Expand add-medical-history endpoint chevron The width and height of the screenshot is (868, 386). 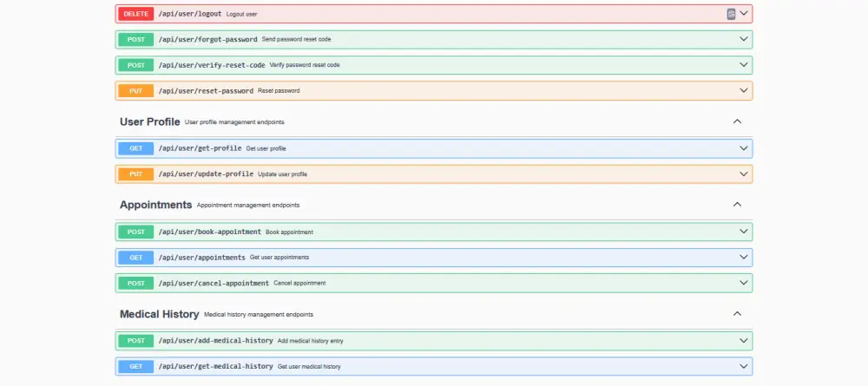click(x=744, y=340)
